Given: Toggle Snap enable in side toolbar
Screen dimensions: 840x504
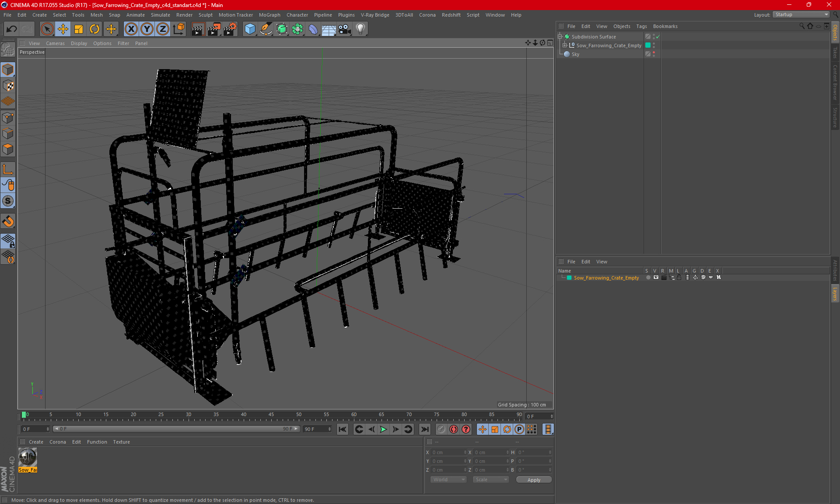Looking at the screenshot, I should coord(8,201).
